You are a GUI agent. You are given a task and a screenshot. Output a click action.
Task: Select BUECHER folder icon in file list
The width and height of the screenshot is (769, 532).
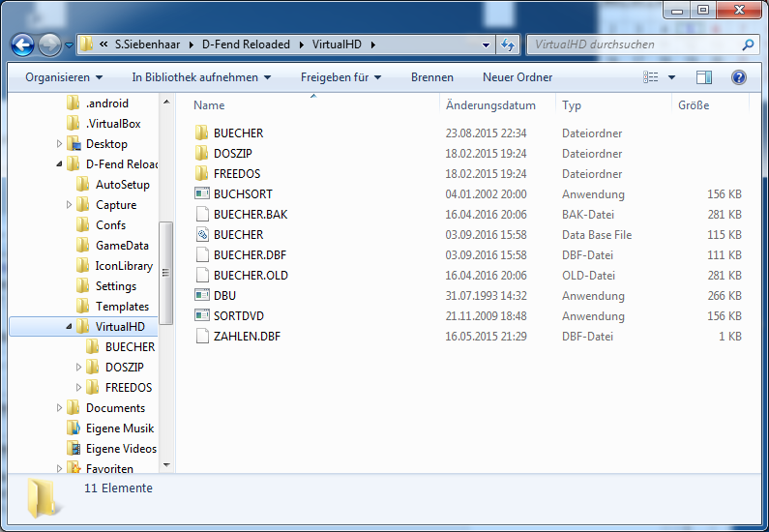click(201, 133)
